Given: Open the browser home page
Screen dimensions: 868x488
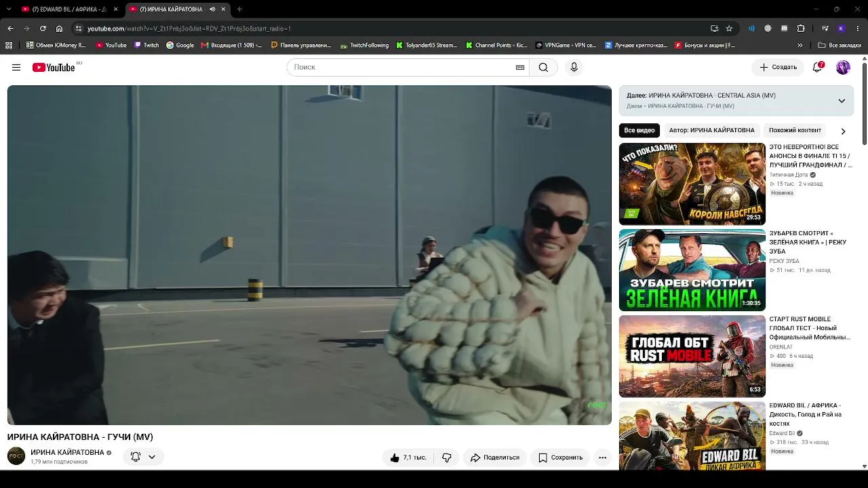Looking at the screenshot, I should pos(59,28).
